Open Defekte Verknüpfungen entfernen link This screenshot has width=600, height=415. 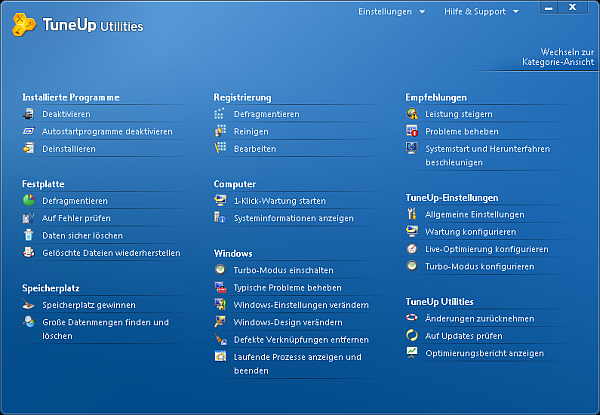(x=301, y=340)
